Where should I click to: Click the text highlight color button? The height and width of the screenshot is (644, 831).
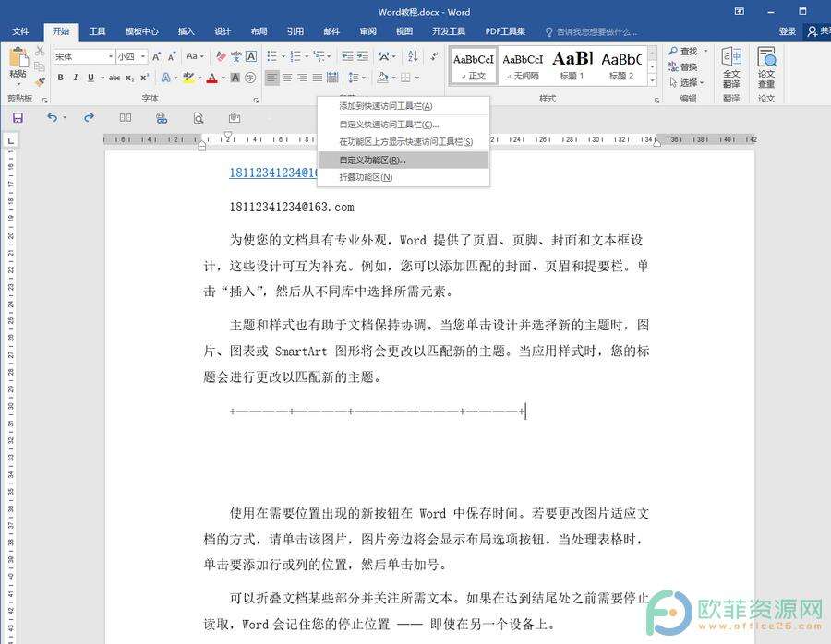(x=188, y=78)
